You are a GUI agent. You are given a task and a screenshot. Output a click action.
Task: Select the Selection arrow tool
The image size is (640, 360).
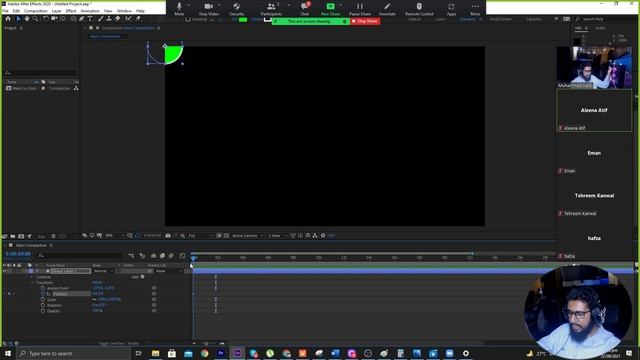click(18, 19)
